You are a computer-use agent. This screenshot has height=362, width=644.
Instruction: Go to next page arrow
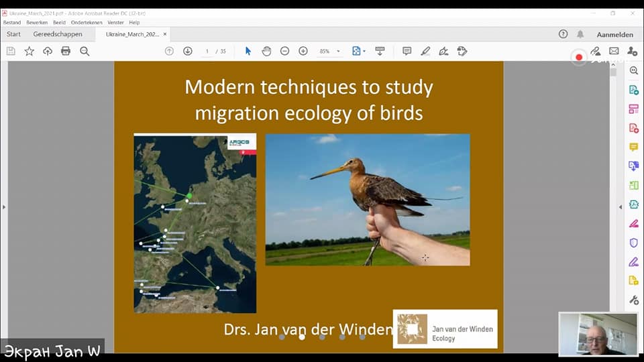pyautogui.click(x=188, y=51)
